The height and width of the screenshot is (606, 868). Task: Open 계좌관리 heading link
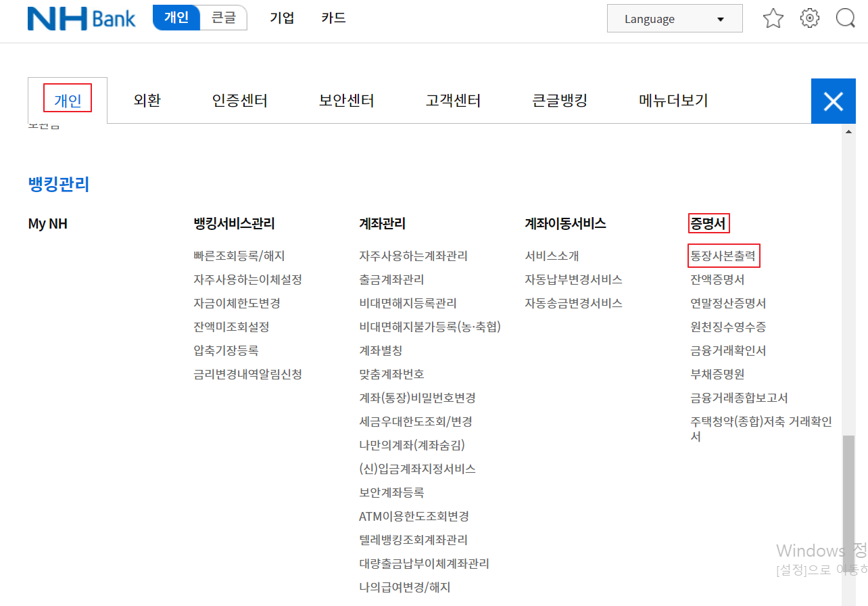point(383,223)
